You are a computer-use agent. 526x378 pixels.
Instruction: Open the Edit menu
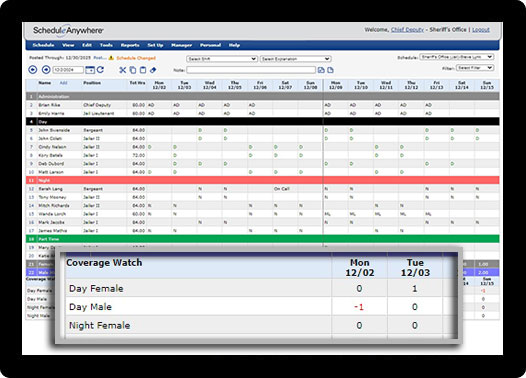click(87, 45)
